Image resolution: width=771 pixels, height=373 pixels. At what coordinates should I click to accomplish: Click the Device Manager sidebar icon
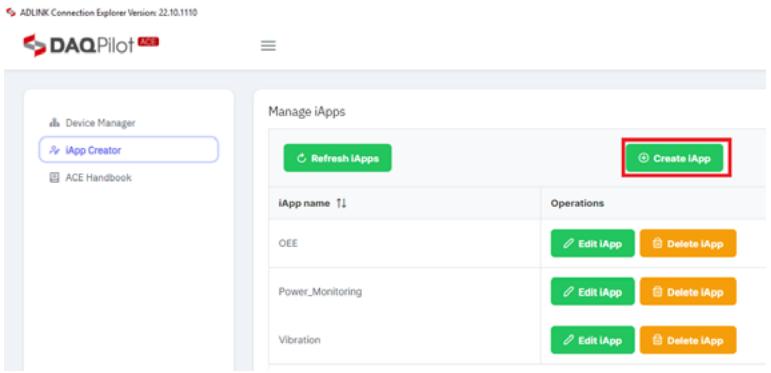pos(54,123)
